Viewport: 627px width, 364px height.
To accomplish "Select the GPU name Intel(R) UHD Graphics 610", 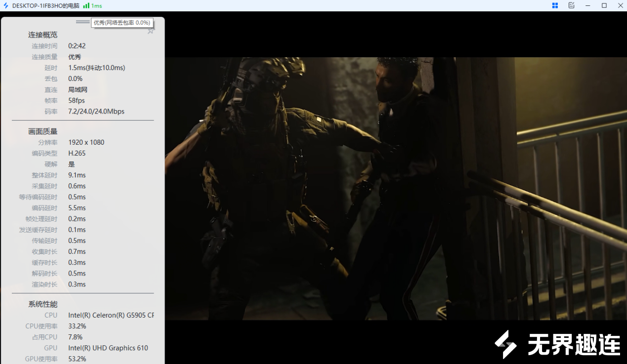I will (x=108, y=348).
